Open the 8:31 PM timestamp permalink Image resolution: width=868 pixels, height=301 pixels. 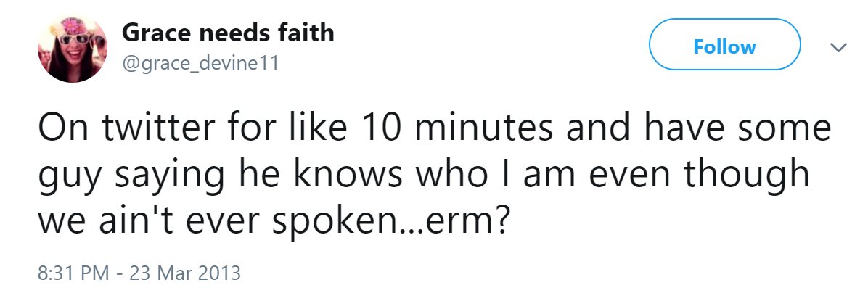tap(73, 273)
